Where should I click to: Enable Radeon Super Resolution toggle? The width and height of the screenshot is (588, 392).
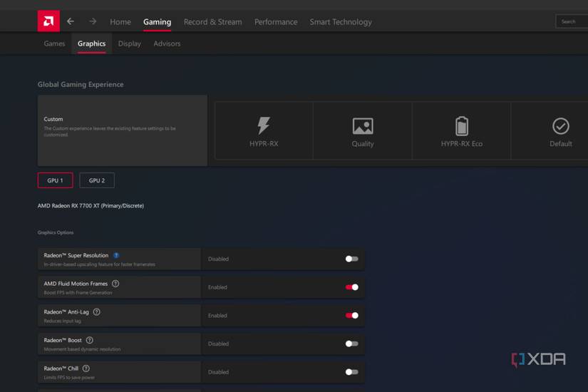coord(351,259)
